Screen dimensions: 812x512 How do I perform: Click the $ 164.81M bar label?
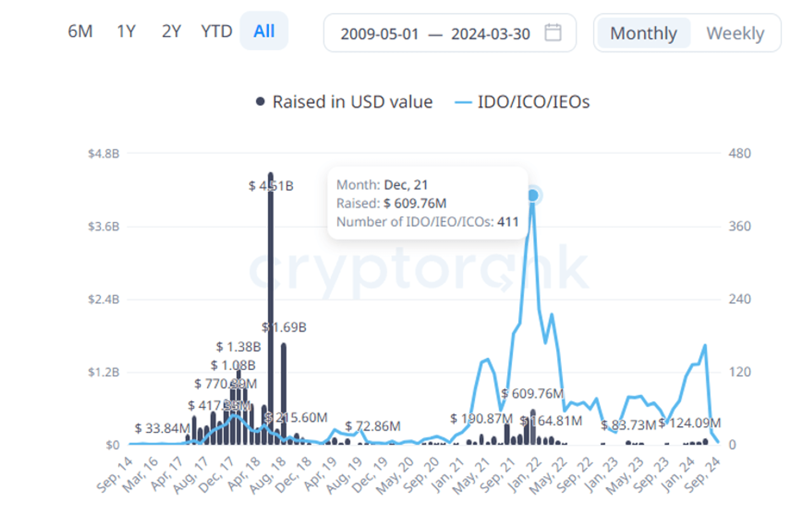[551, 421]
